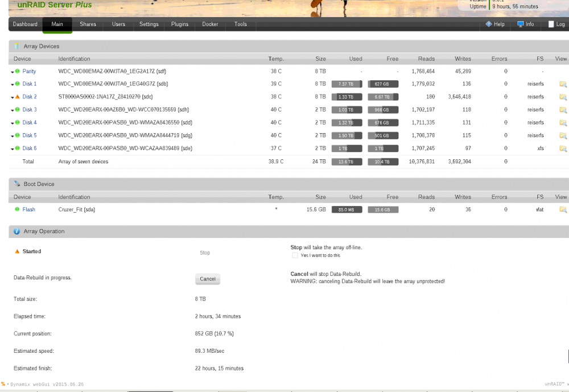The image size is (569, 392).
Task: Select the Main tab
Action: click(57, 24)
